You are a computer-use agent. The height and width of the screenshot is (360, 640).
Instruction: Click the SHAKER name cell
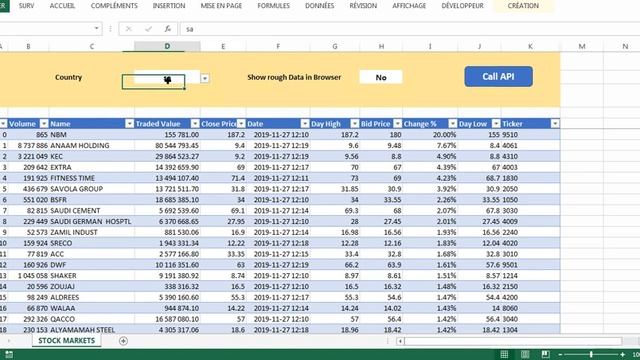(x=91, y=276)
